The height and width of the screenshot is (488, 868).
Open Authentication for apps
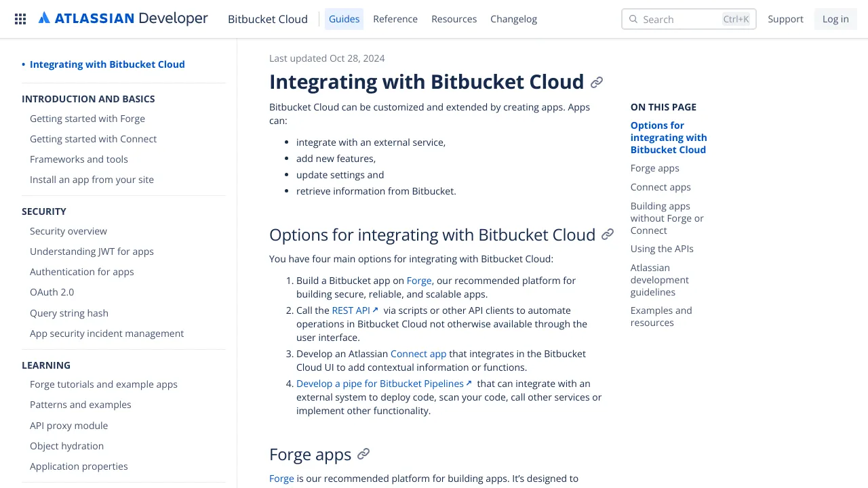click(x=82, y=272)
